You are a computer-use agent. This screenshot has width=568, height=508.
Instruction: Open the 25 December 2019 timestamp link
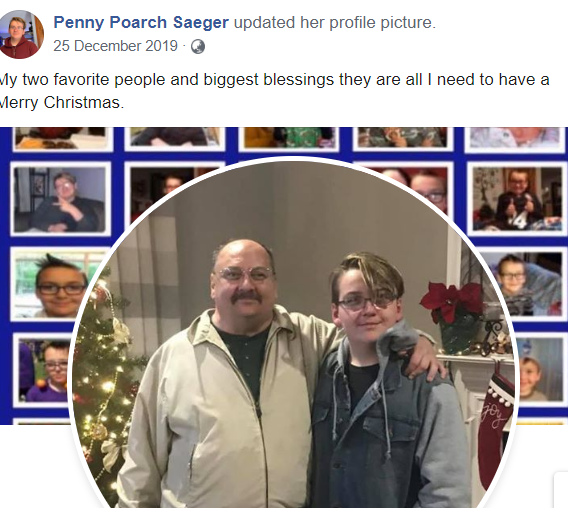click(115, 46)
